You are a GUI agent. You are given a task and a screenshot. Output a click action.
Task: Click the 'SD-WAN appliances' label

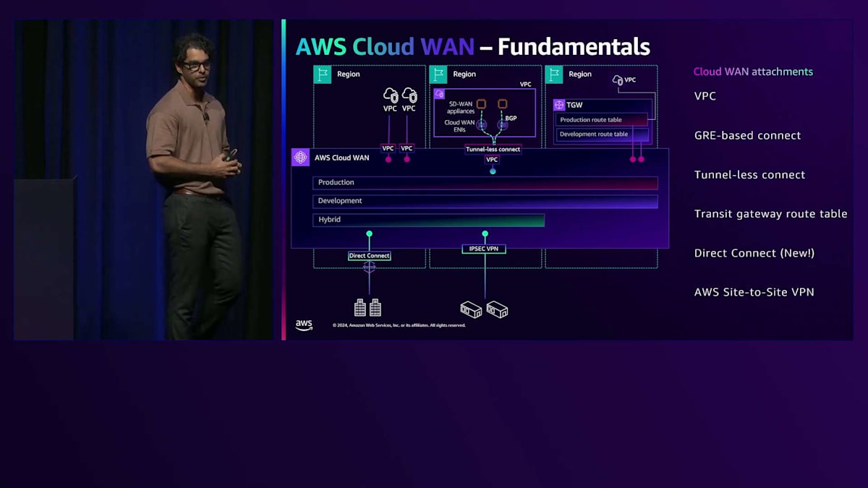pyautogui.click(x=461, y=108)
